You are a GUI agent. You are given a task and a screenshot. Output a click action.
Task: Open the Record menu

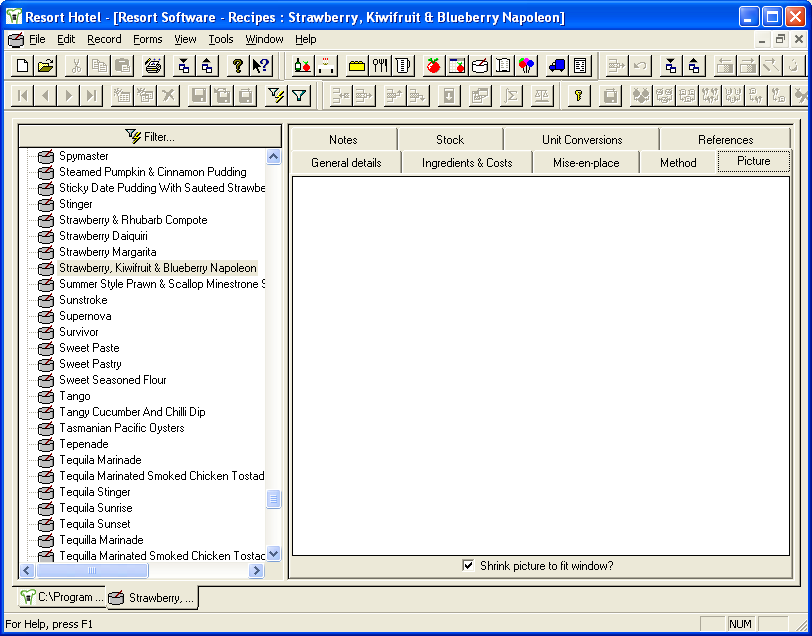tap(104, 39)
